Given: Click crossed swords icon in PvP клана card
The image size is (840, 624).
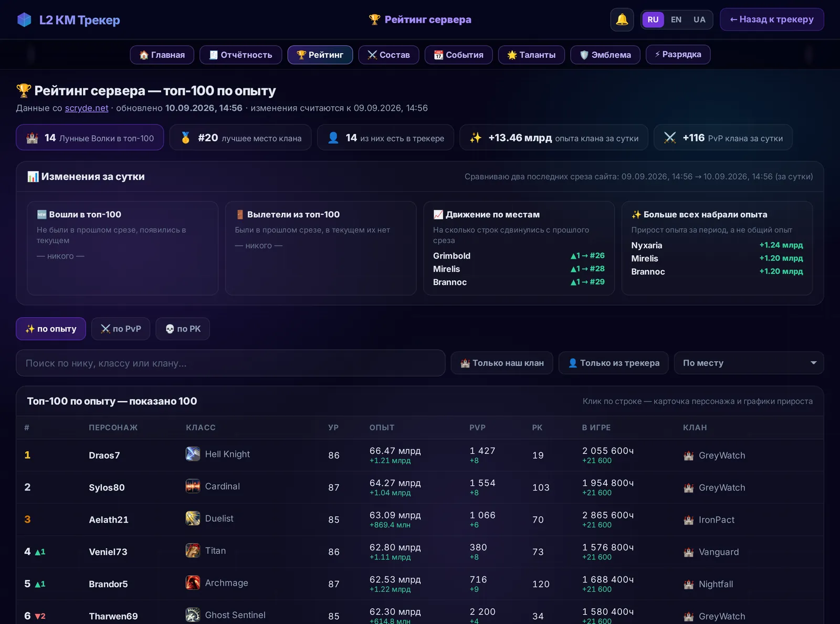Looking at the screenshot, I should tap(670, 138).
